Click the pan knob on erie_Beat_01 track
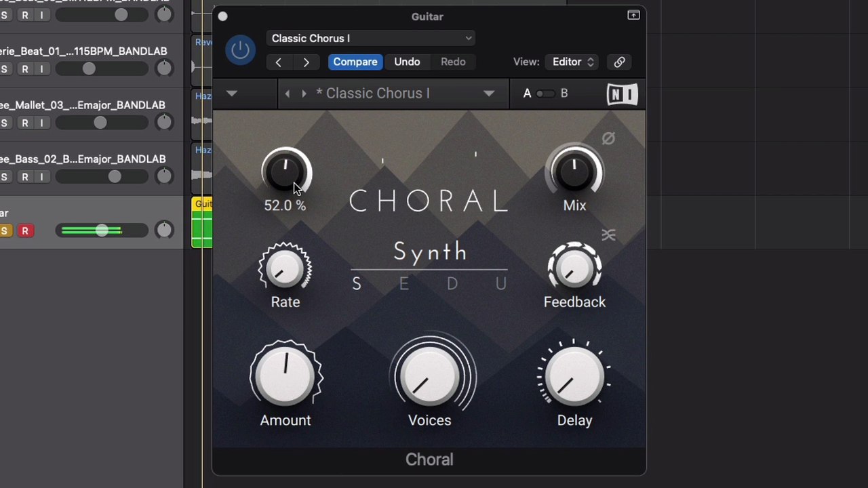The image size is (868, 488). (x=164, y=68)
